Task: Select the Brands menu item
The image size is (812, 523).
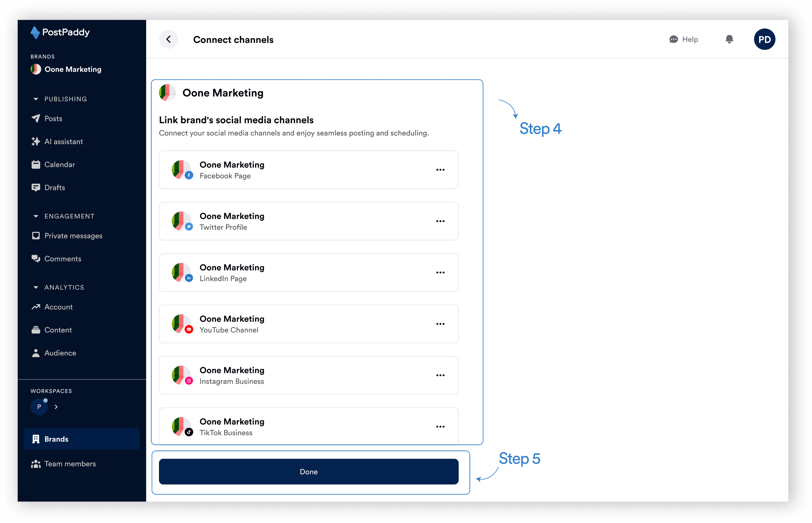Action: (81, 439)
